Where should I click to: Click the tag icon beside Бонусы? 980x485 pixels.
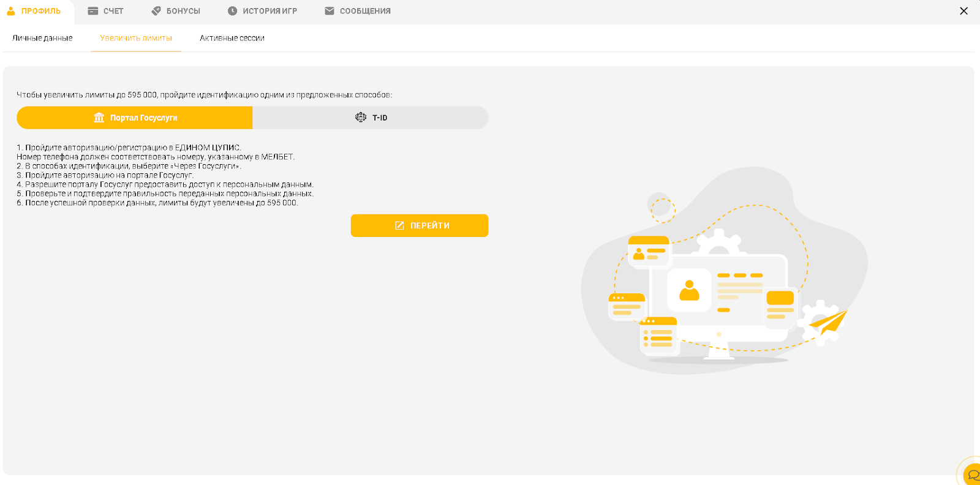click(x=156, y=11)
